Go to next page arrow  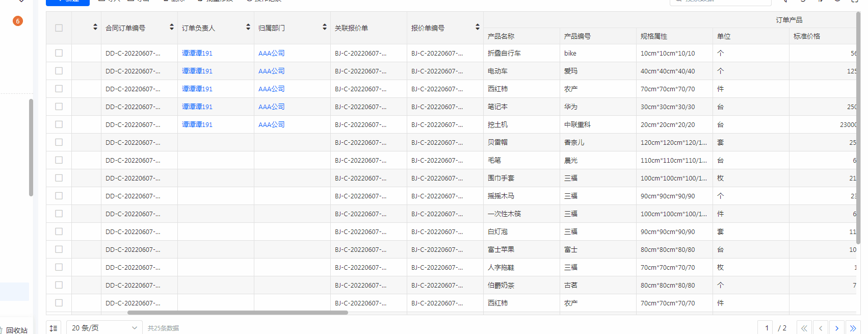coord(836,328)
